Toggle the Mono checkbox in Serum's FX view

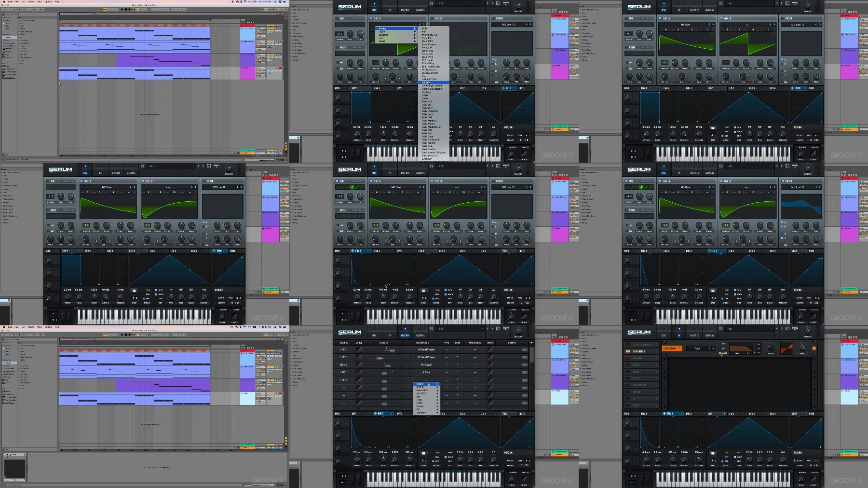pos(794,460)
